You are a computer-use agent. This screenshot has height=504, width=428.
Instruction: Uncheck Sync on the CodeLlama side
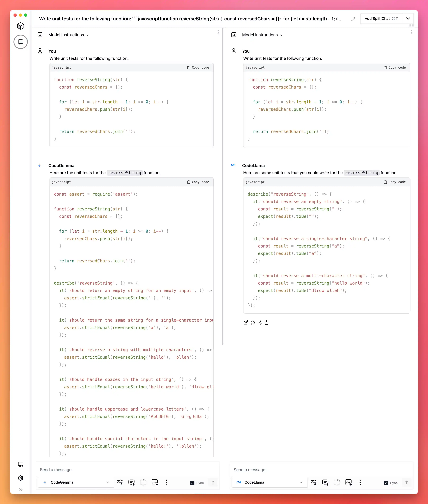386,483
